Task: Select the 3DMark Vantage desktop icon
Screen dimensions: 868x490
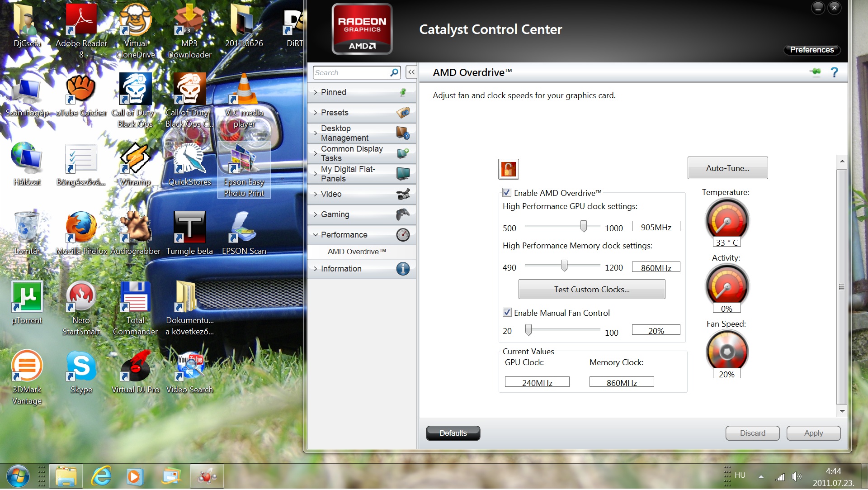Action: pyautogui.click(x=27, y=377)
